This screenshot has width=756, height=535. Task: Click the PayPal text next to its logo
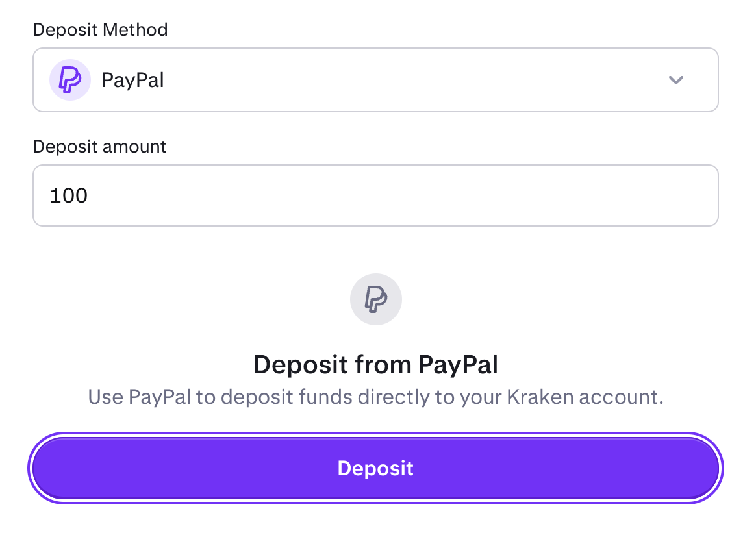click(132, 80)
